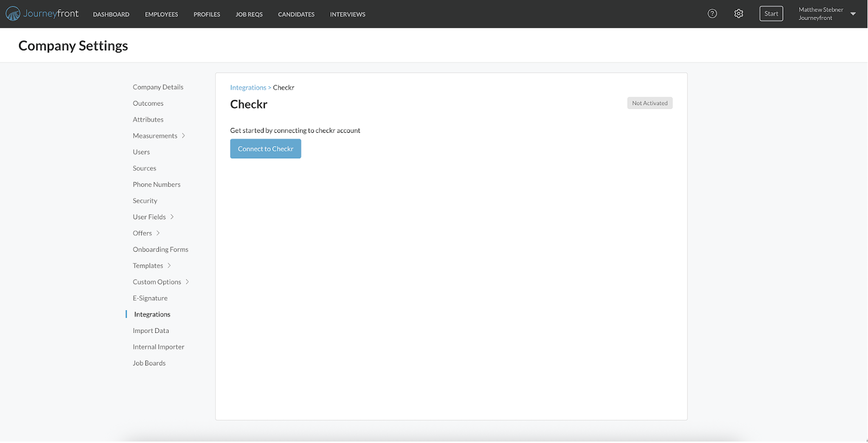The height and width of the screenshot is (443, 868).
Task: Open Internal Importer settings
Action: [x=158, y=348]
